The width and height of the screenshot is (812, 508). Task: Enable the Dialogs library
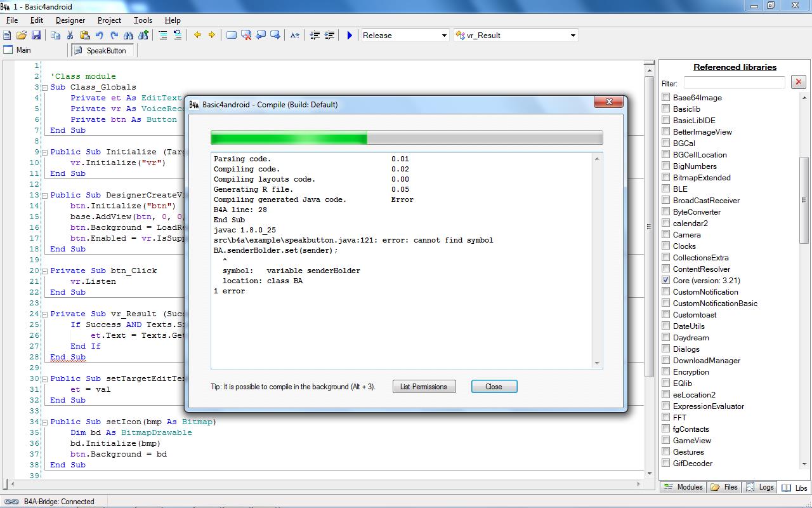(665, 349)
